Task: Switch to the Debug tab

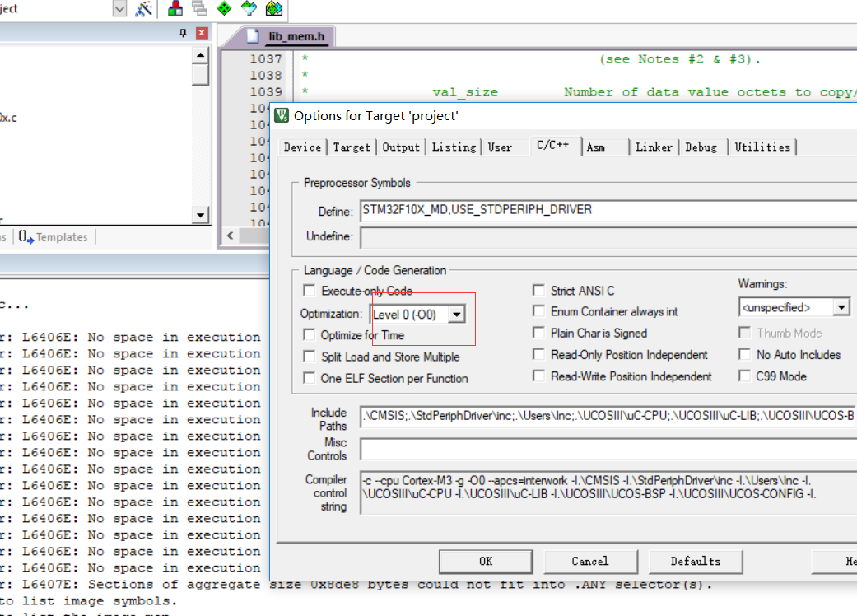Action: pyautogui.click(x=701, y=147)
